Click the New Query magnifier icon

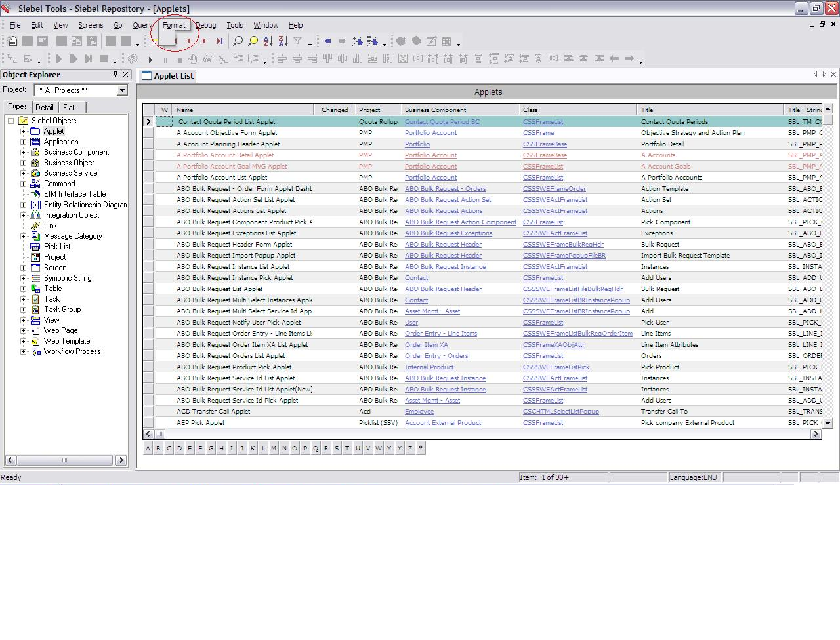tap(238, 41)
